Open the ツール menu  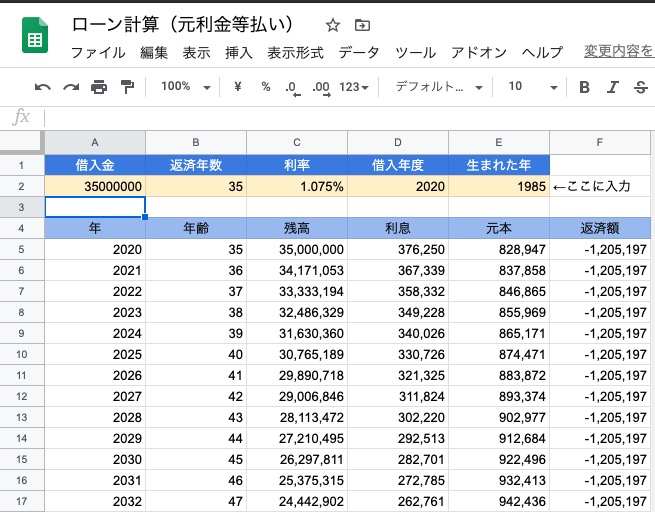(x=416, y=53)
